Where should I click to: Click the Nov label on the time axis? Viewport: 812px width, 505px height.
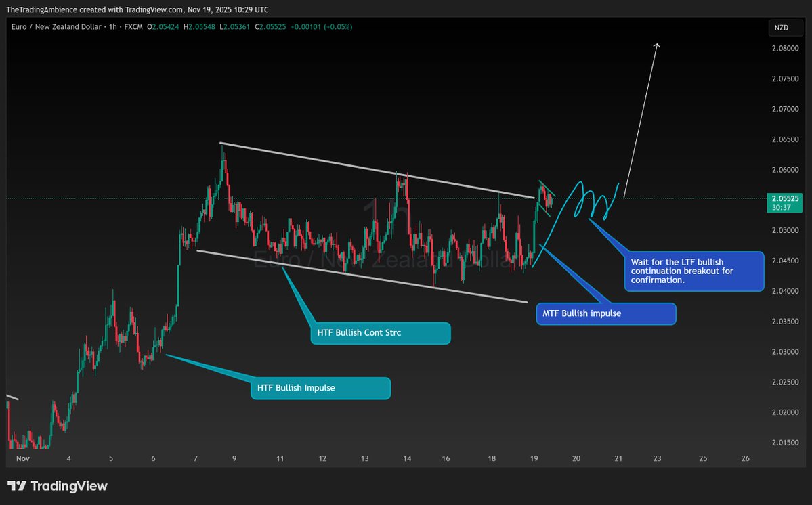coord(22,458)
